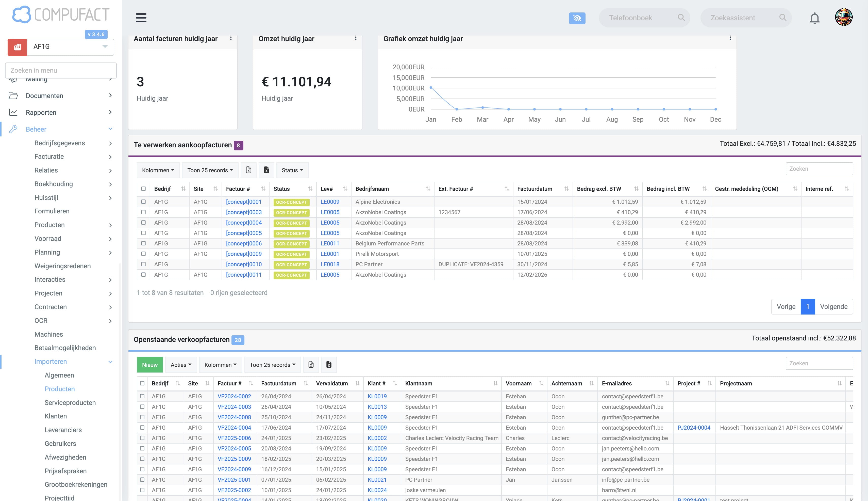Open options menu for Grafiek omzet card
The width and height of the screenshot is (868, 501).
pos(730,38)
